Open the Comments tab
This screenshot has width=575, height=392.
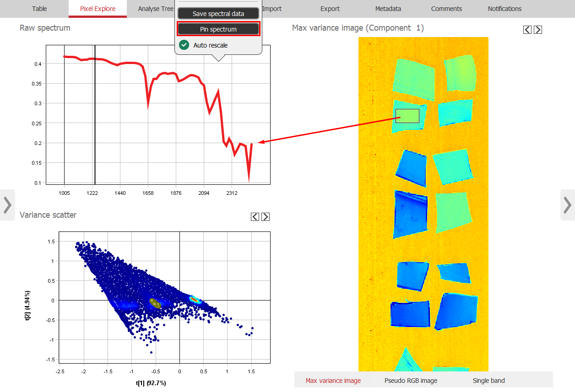[x=446, y=9]
